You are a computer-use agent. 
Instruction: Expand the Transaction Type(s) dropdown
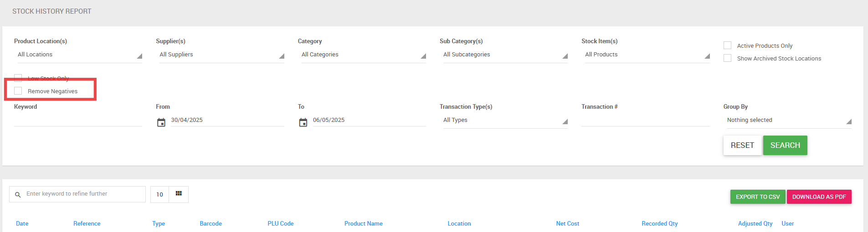[x=504, y=120]
